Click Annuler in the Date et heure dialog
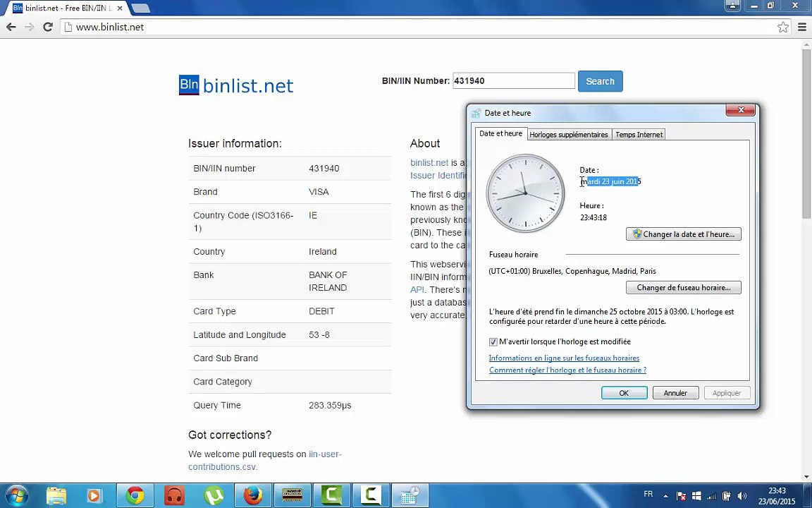The height and width of the screenshot is (508, 812). [x=675, y=393]
